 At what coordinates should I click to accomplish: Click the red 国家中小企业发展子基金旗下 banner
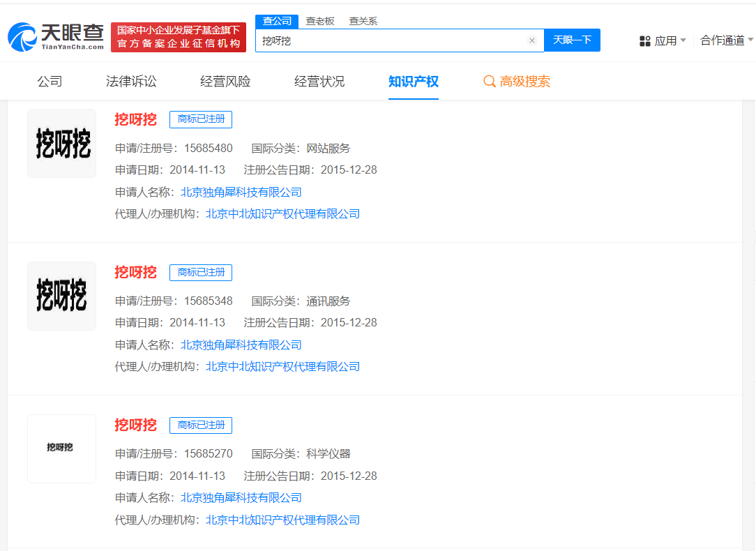(179, 37)
